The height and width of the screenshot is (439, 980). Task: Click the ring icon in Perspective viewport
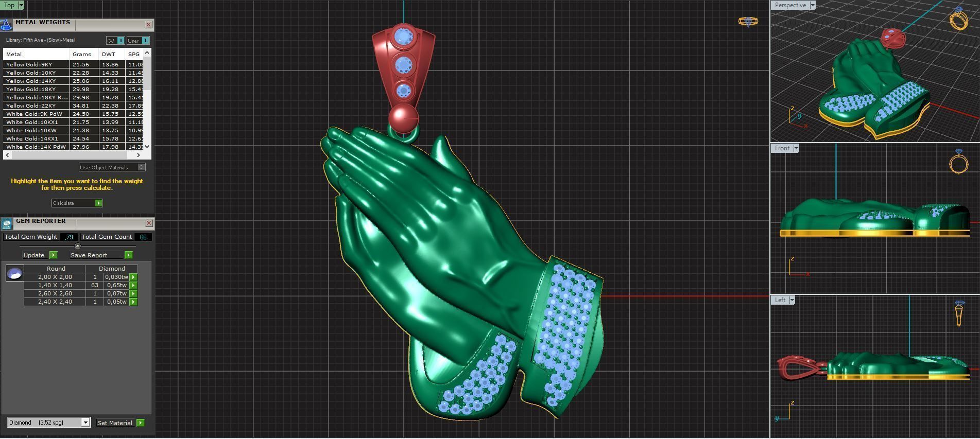958,20
